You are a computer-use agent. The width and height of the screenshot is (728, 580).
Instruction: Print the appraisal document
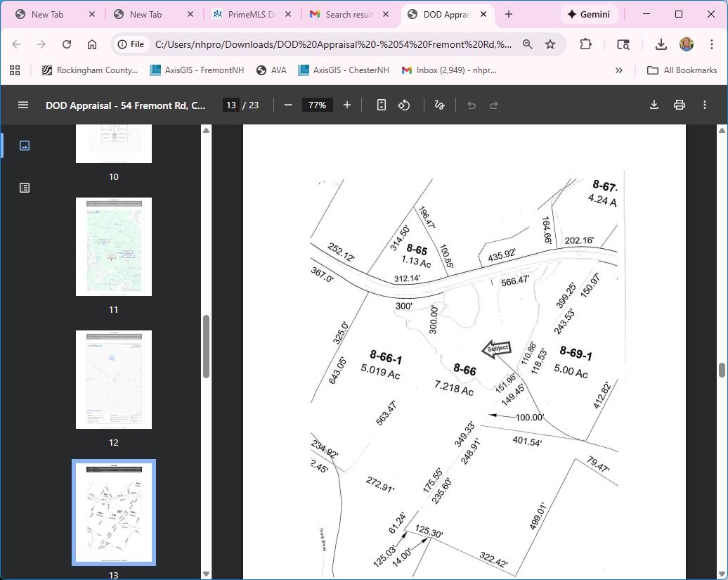[679, 105]
